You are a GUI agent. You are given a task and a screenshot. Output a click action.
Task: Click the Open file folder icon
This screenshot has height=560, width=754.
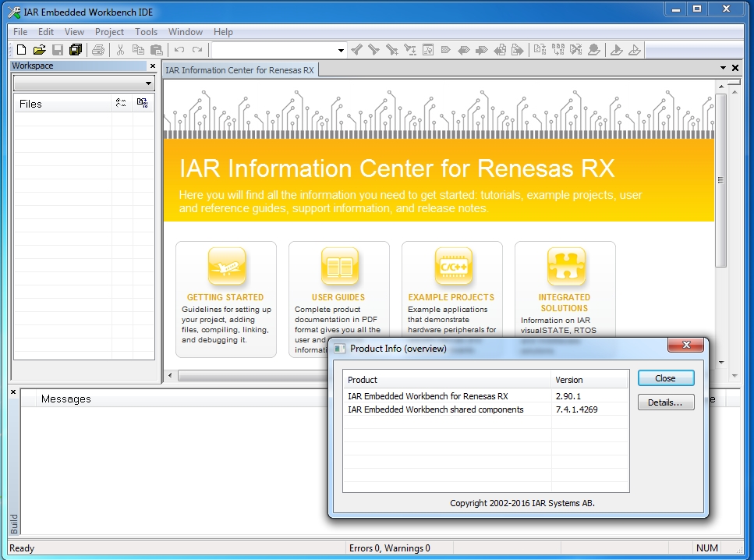(x=40, y=50)
